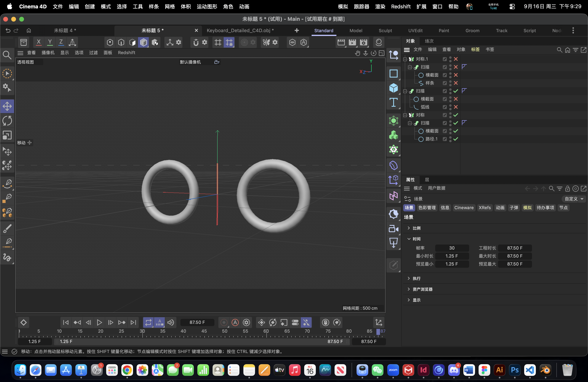Add a new document tab
This screenshot has height=382, width=588.
[x=297, y=30]
